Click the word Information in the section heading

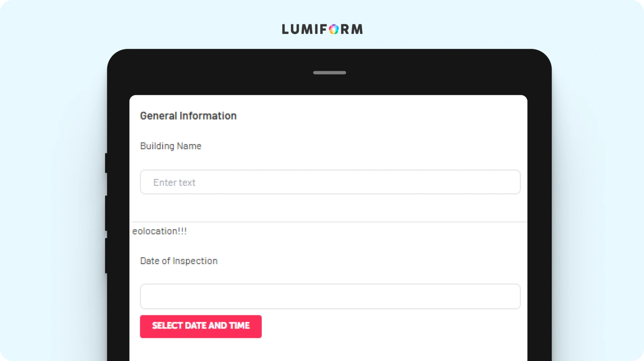[x=208, y=116]
